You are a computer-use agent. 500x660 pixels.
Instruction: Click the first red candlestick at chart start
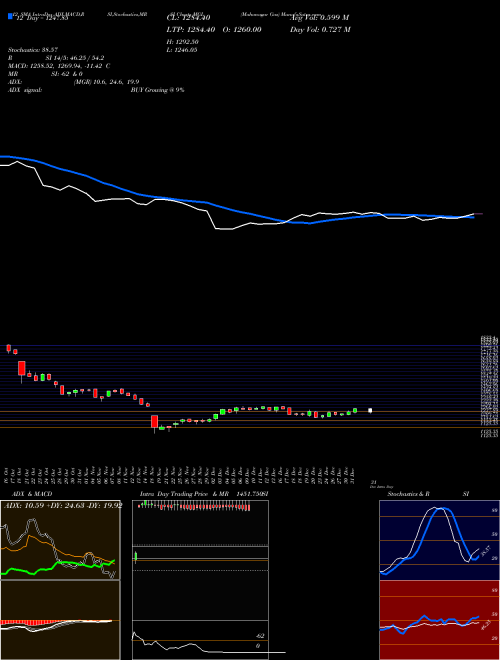[x=8, y=348]
